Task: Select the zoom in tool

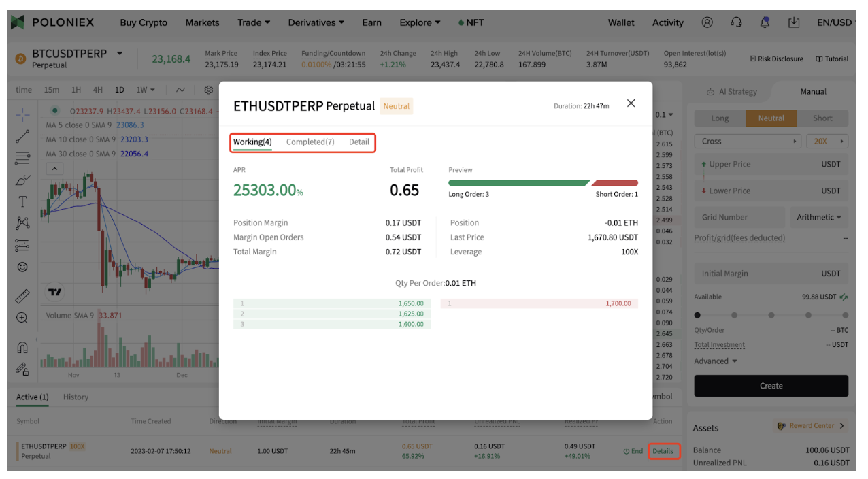Action: click(22, 318)
